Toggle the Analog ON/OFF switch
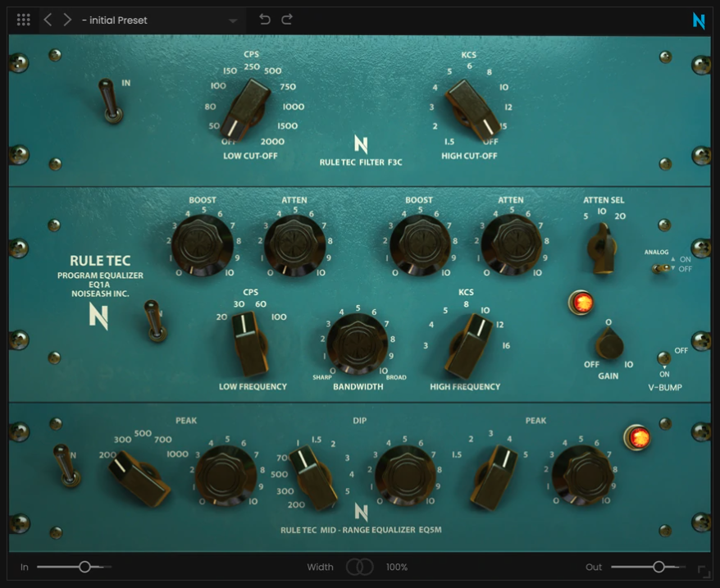720x588 pixels. [x=662, y=268]
